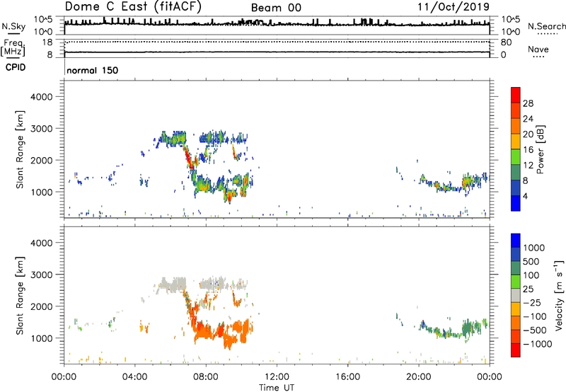Click the date '11/Oct/2019'

(454, 7)
